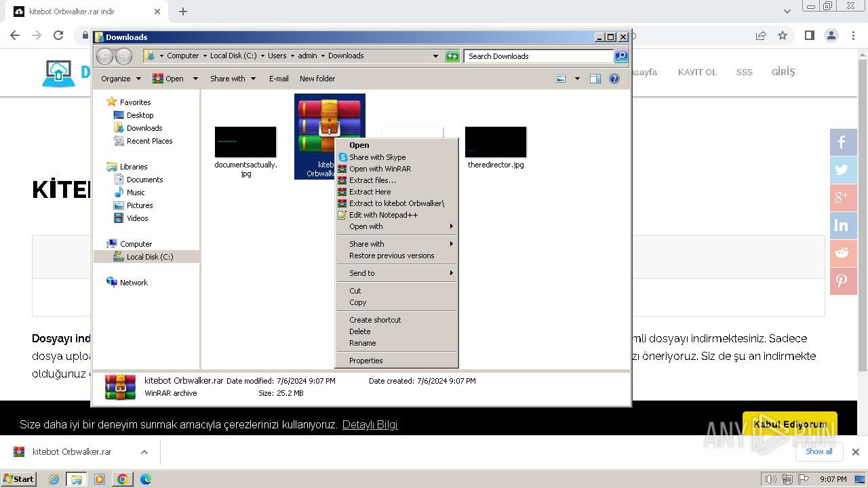Click the Detaylı Bilgi cookie link
868x488 pixels.
point(370,424)
